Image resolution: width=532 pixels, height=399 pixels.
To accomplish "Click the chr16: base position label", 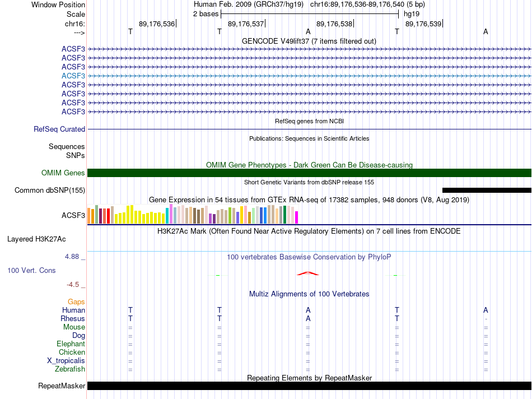I will 74,24.
